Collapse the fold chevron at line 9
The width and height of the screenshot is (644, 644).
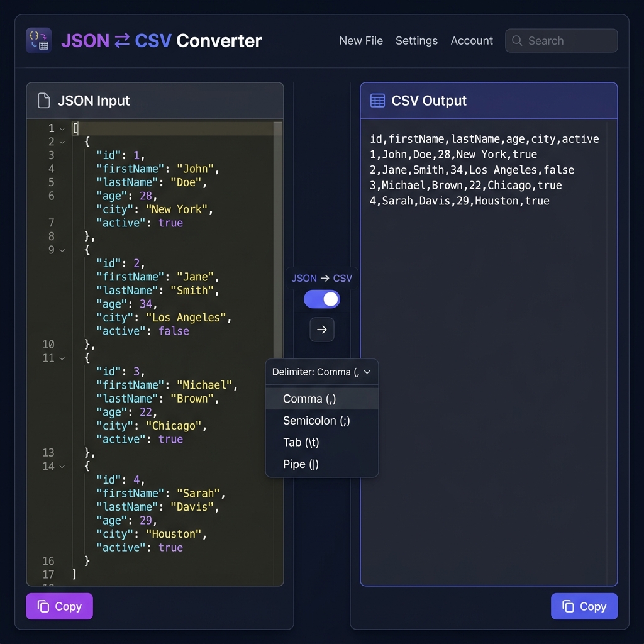(62, 250)
